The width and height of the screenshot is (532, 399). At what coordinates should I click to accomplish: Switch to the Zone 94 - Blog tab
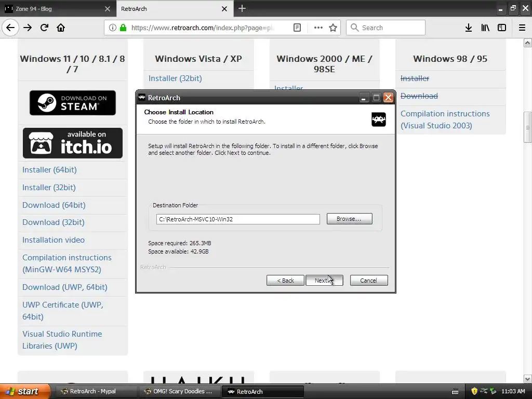tap(58, 8)
